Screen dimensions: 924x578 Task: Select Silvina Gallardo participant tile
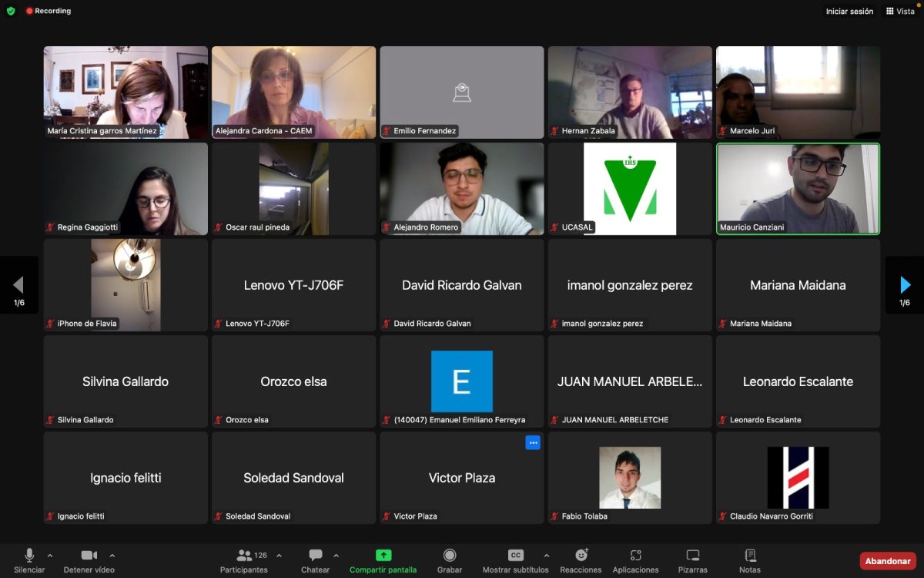tap(126, 381)
